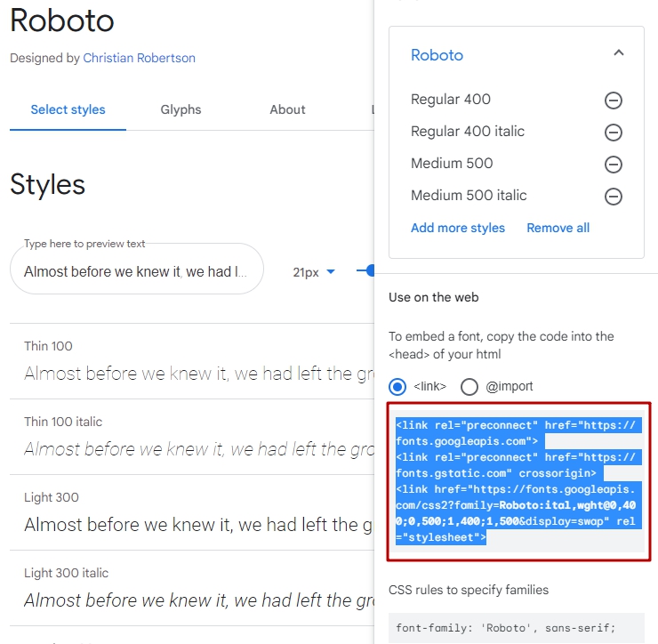Open Christian Robertson designer link
658x644 pixels.
[x=140, y=58]
